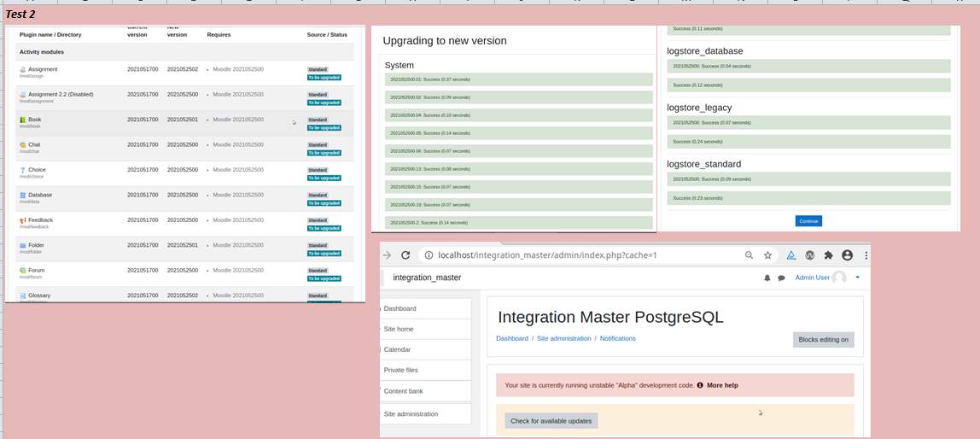Image resolution: width=980 pixels, height=439 pixels.
Task: Click the Glossary module icon
Action: pyautogui.click(x=23, y=296)
